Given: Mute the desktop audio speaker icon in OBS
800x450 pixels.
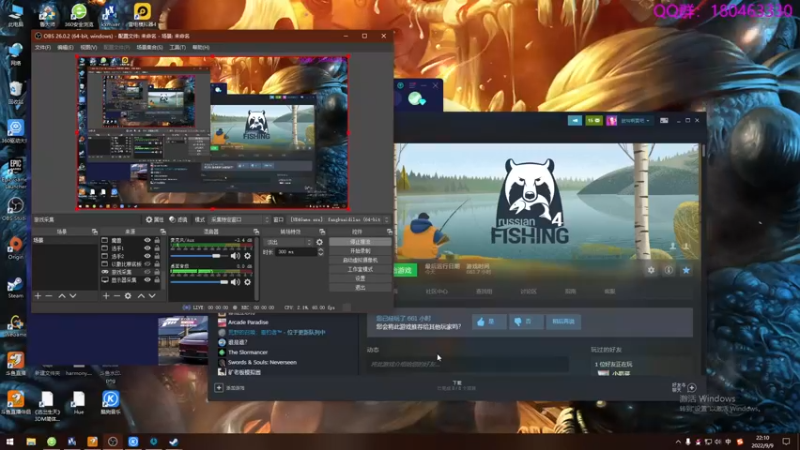Looking at the screenshot, I should 235,282.
